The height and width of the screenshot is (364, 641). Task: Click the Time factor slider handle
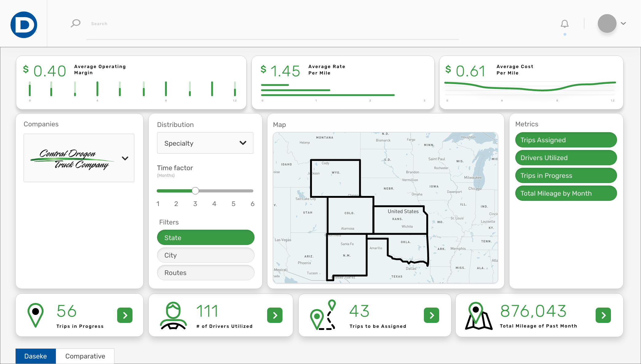(x=195, y=191)
